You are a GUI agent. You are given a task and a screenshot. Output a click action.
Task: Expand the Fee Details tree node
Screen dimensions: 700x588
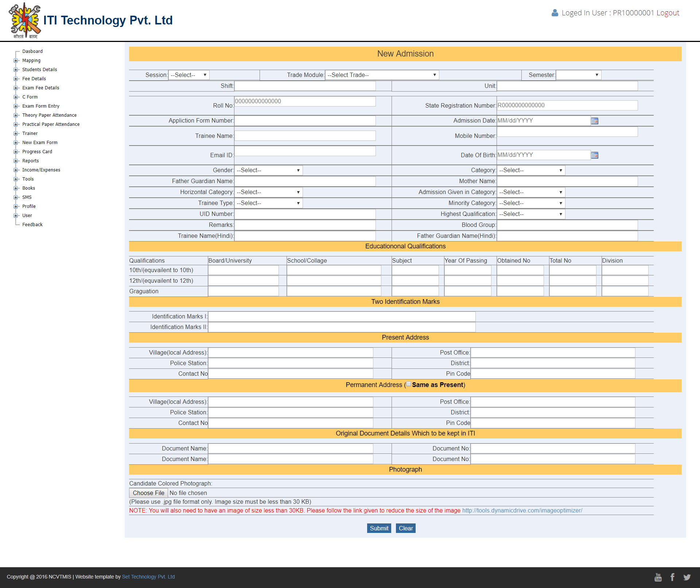pos(16,79)
